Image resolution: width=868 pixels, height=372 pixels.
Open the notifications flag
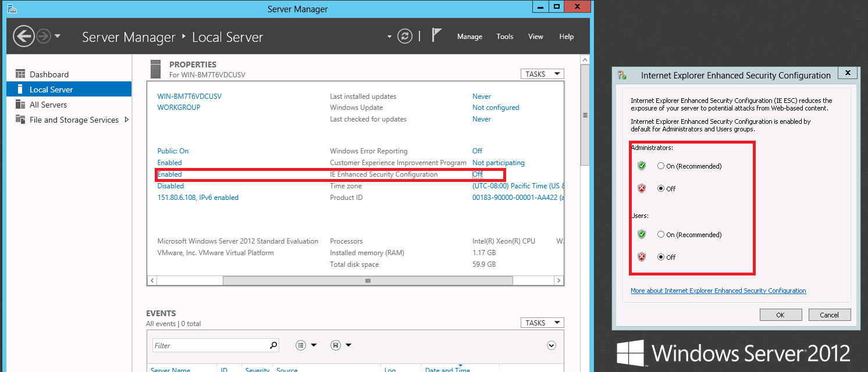[x=437, y=35]
